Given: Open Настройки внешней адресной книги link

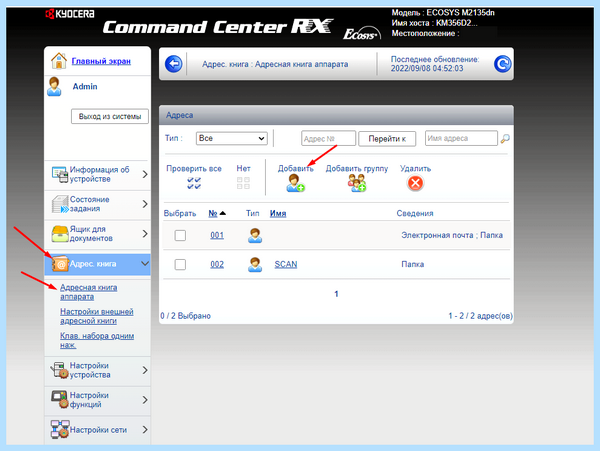Looking at the screenshot, I should tap(97, 316).
